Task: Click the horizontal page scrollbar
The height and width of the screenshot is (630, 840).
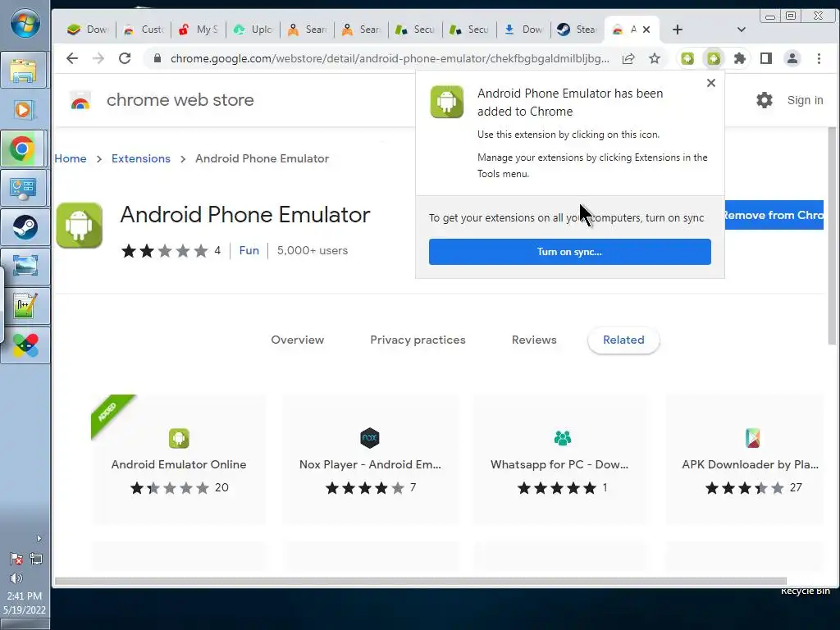Action: click(421, 582)
